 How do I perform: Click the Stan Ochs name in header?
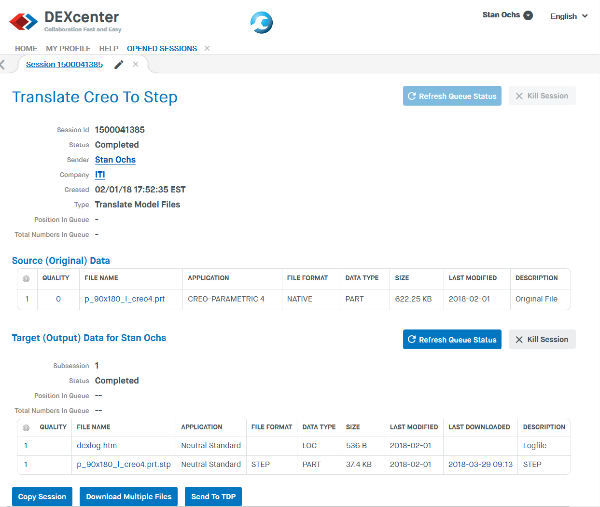[x=501, y=15]
